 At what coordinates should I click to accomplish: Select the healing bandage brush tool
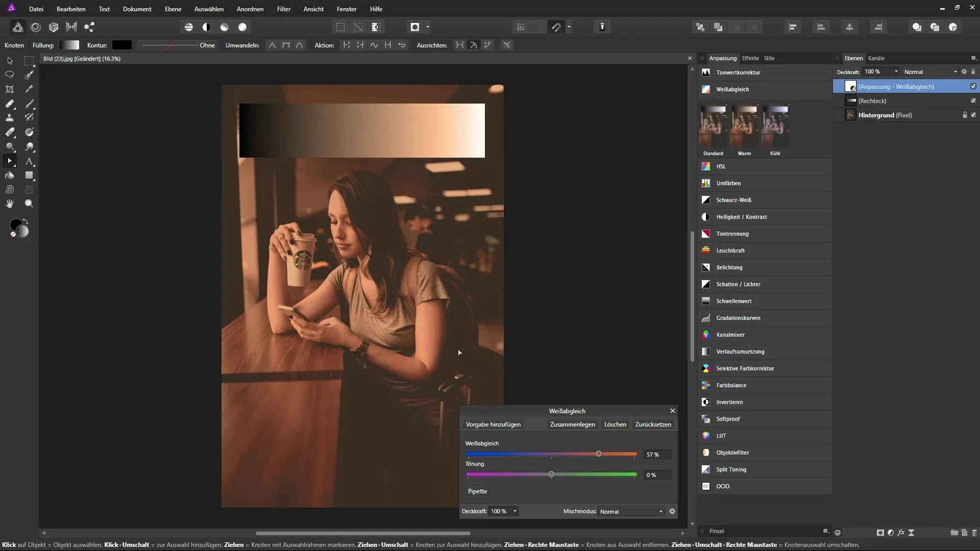10,104
